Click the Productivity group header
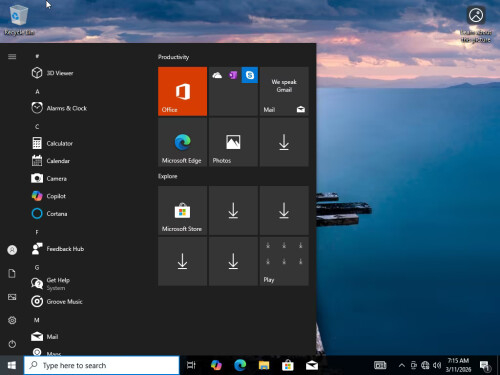The height and width of the screenshot is (375, 500). tap(173, 57)
